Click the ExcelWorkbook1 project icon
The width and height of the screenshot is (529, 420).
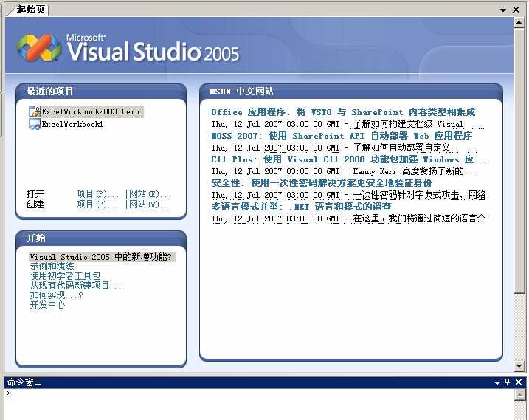[35, 124]
